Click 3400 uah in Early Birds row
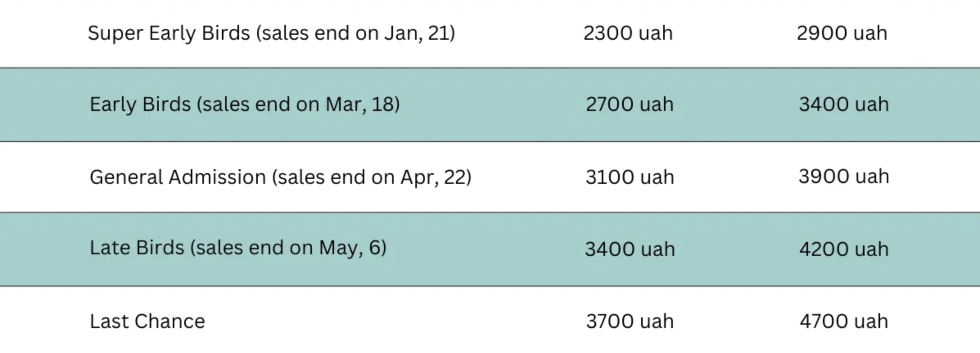980x353 pixels. point(844,104)
